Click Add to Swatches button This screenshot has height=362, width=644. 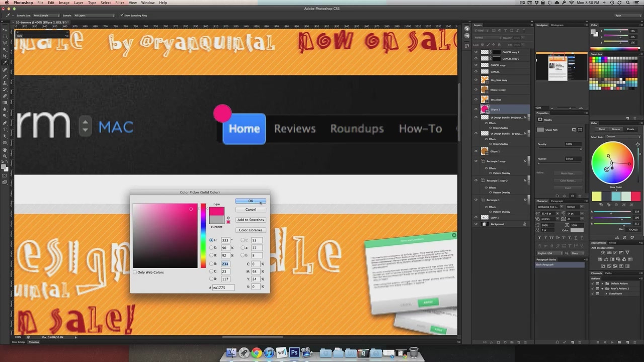(251, 220)
